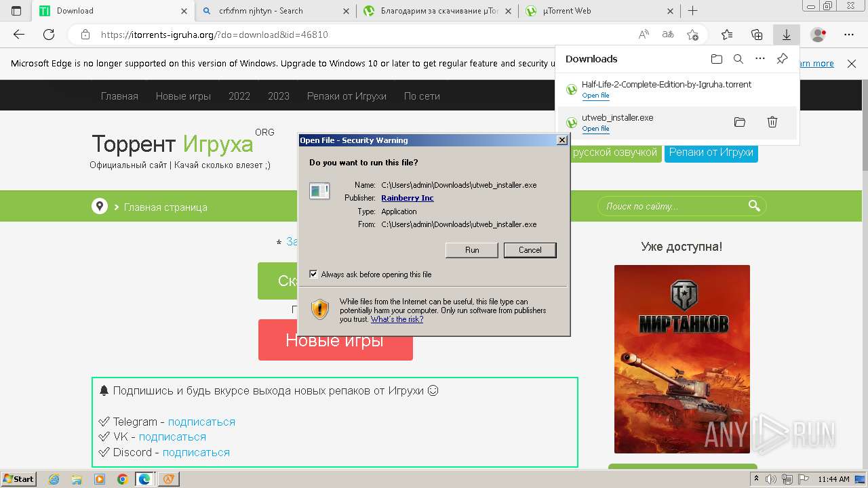Click the location pin icon
This screenshot has width=868, height=488.
(100, 206)
